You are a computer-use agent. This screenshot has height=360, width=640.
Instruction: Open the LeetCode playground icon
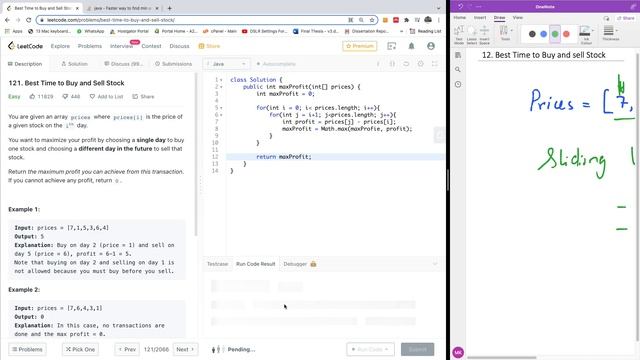[391, 46]
